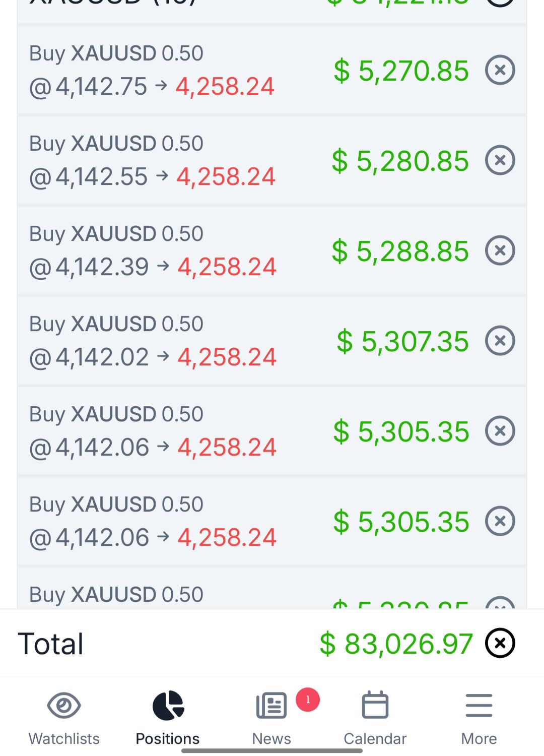Close the position with $5,280.85 profit
This screenshot has height=756, width=544.
coord(500,160)
